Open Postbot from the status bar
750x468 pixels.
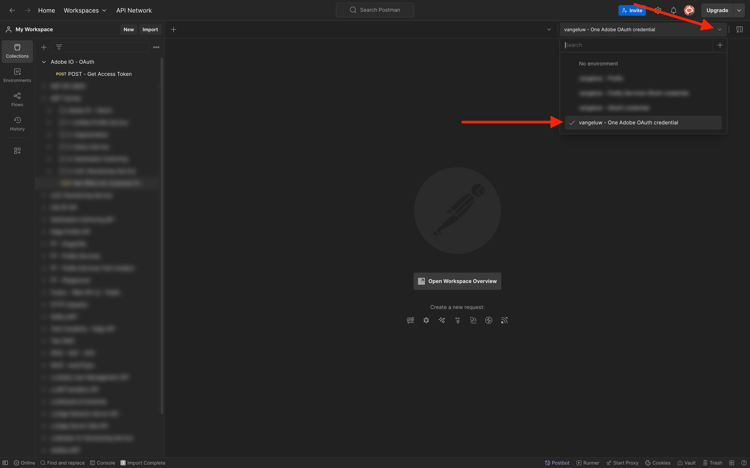[x=557, y=463]
